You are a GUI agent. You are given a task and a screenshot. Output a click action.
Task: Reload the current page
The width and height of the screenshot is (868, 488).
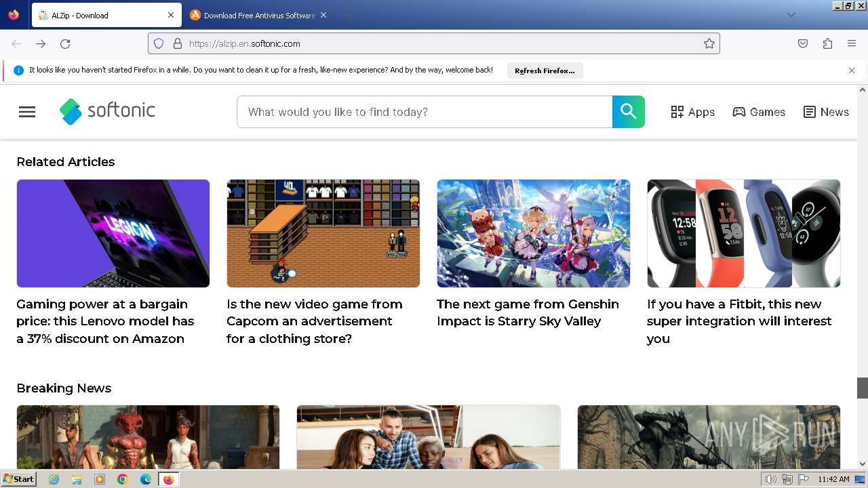click(65, 43)
